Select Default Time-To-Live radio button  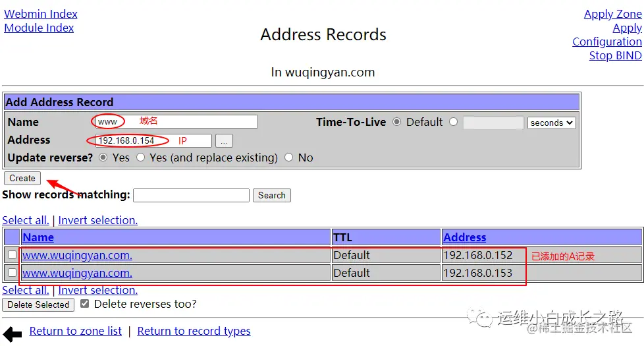click(x=397, y=122)
